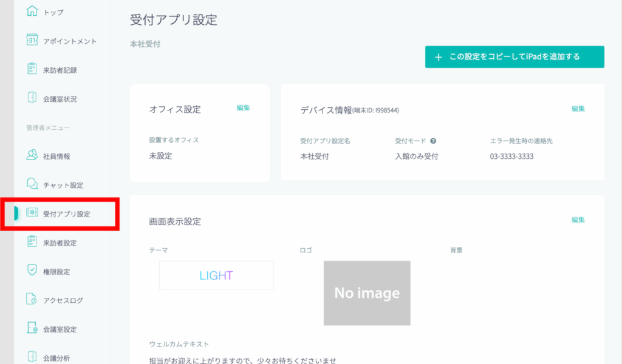Click the log file icon for アクセスログ

pyautogui.click(x=33, y=300)
